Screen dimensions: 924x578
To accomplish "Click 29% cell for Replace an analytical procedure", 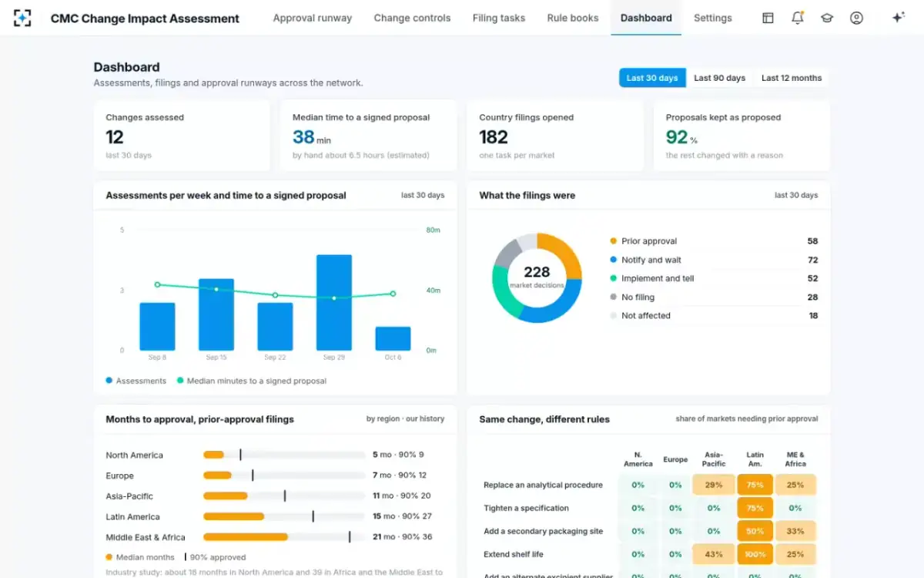I will tap(714, 485).
